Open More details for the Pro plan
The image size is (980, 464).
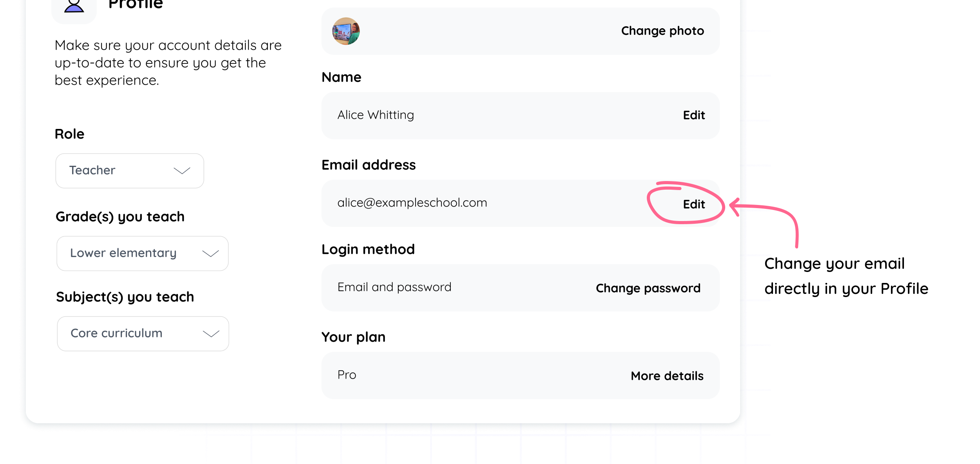(x=667, y=376)
